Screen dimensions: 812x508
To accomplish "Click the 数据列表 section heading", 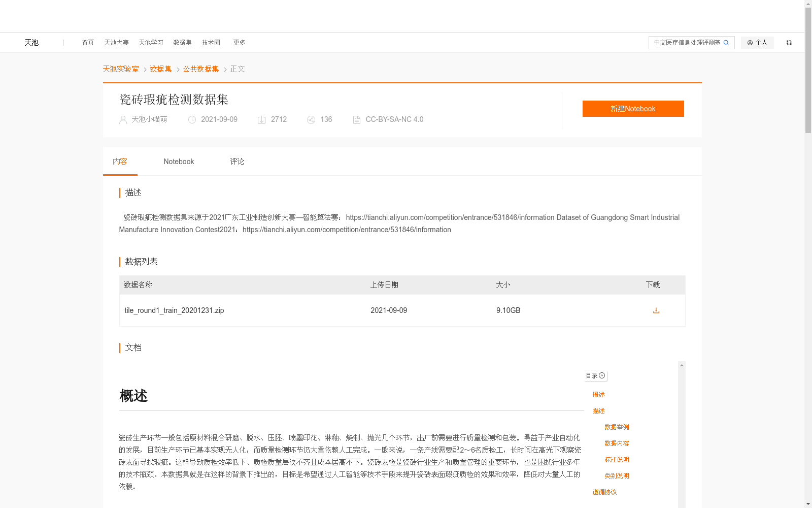I will coord(141,262).
